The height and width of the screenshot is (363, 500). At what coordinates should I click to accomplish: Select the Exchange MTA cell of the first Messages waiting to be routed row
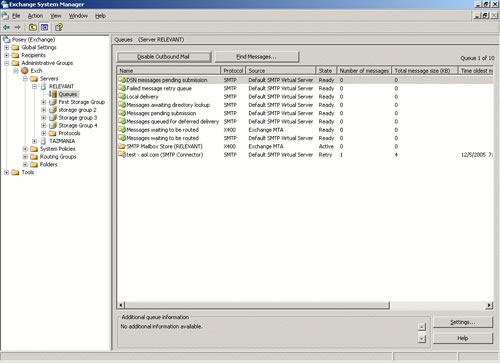(266, 130)
